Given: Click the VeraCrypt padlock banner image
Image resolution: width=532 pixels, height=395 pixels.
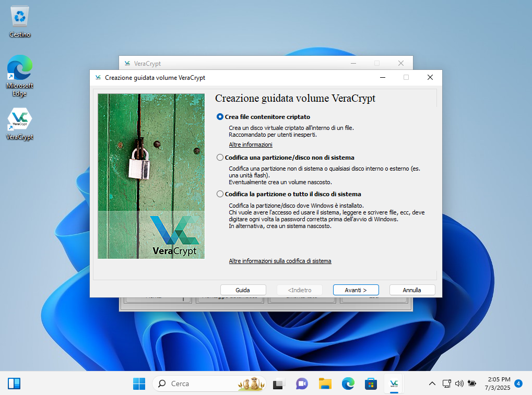Looking at the screenshot, I should point(151,176).
